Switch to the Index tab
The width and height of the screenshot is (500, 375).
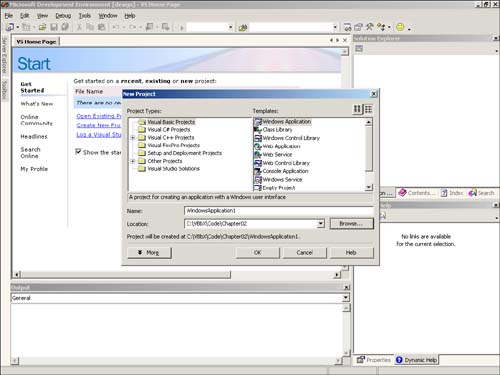click(452, 193)
